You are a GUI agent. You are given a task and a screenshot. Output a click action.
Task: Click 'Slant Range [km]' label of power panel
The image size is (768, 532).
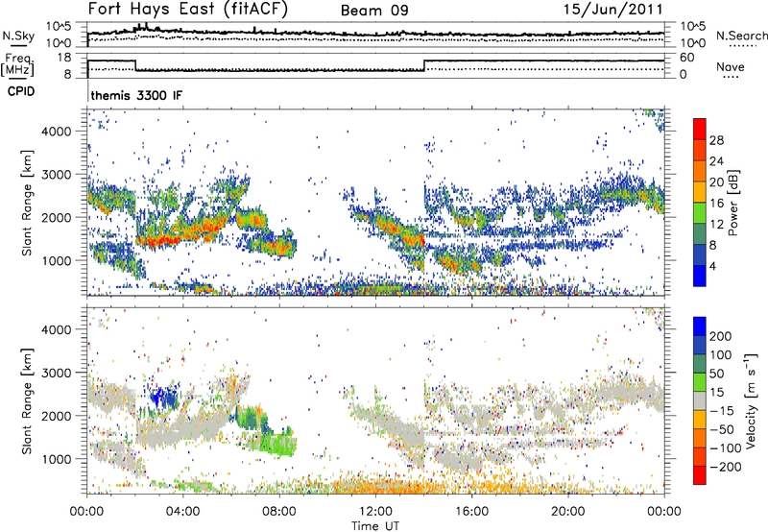point(27,203)
